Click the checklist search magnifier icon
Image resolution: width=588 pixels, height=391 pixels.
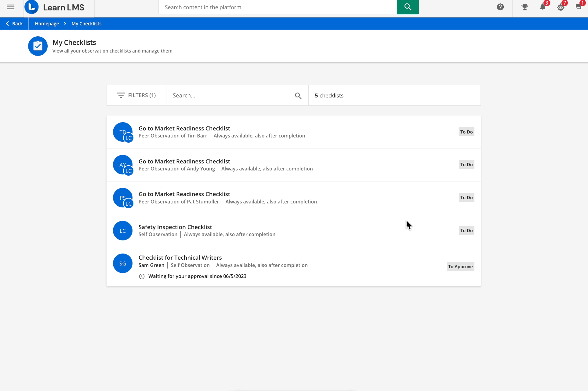click(298, 96)
